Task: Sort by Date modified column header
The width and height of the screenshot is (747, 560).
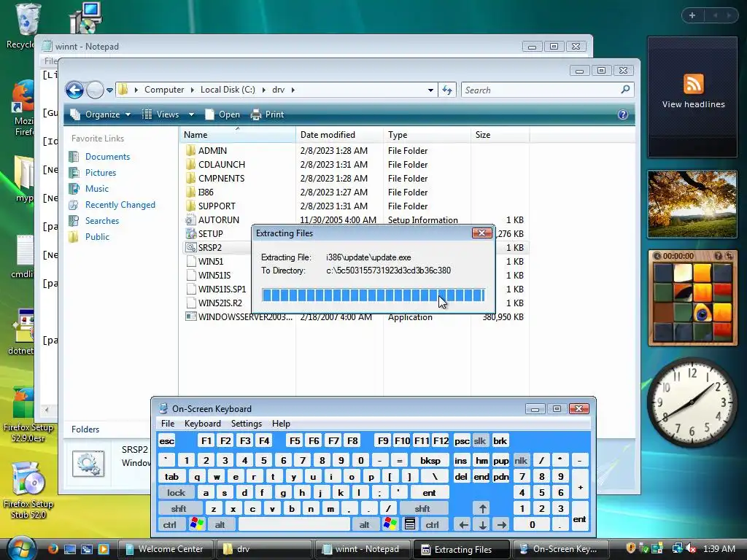Action: (339, 135)
